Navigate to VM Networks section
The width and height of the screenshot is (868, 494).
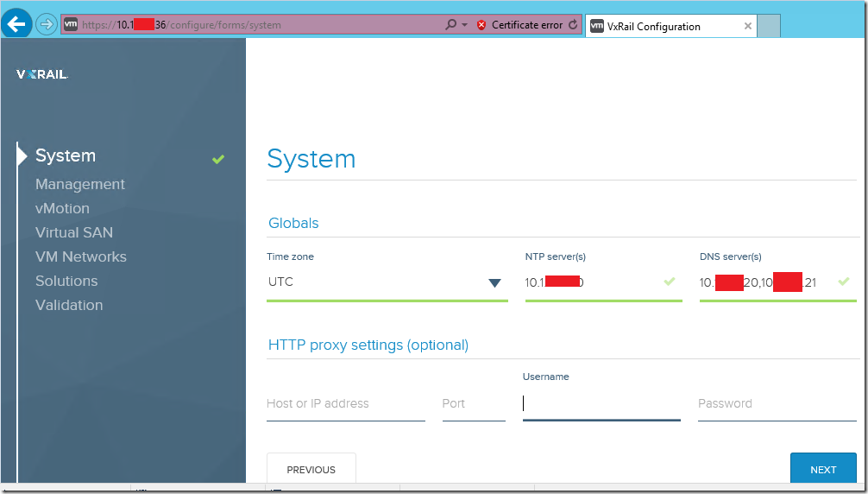pyautogui.click(x=81, y=256)
